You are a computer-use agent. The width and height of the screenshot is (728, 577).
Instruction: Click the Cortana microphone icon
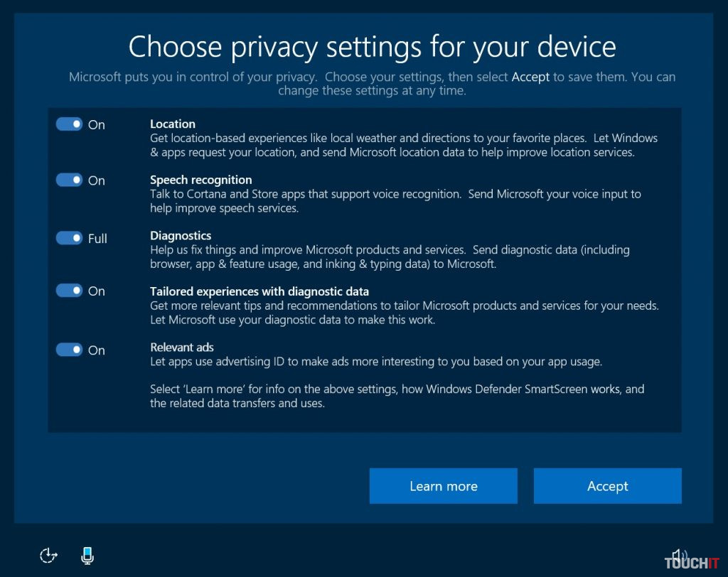click(x=87, y=556)
